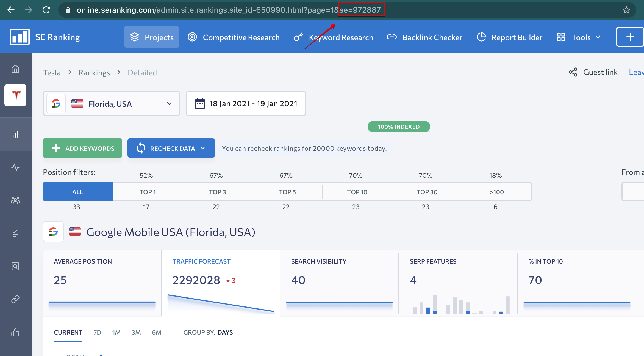Viewport: 644px width, 356px height.
Task: Select TOP 5 position filter
Action: [287, 192]
